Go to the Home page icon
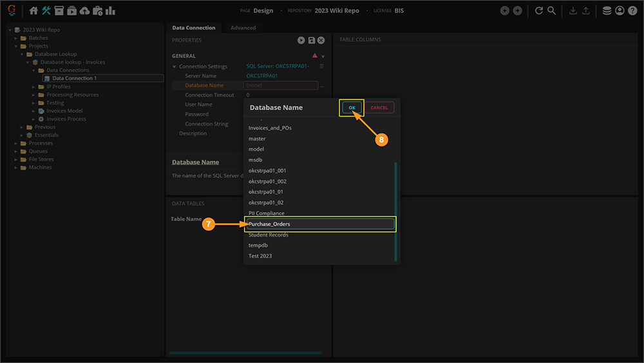644x363 pixels. pyautogui.click(x=33, y=11)
